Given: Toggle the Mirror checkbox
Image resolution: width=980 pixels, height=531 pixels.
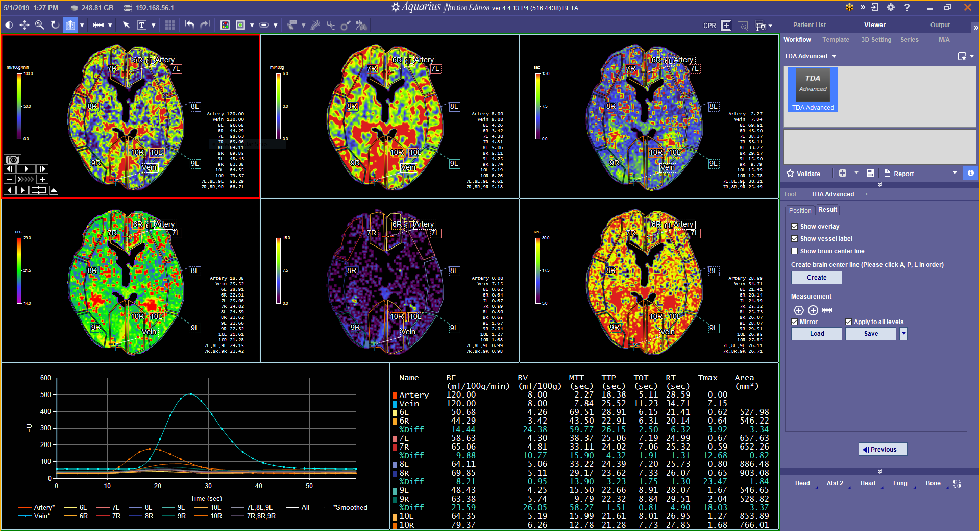Looking at the screenshot, I should (x=794, y=322).
